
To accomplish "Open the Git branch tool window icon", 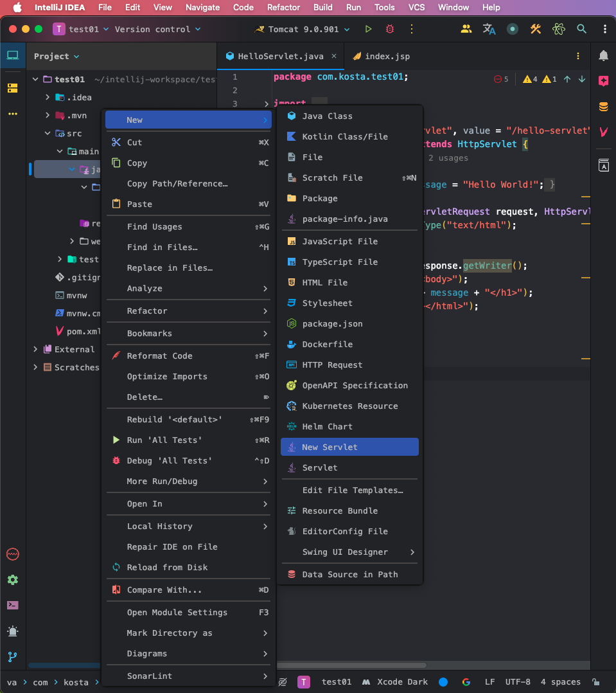I will pos(13,657).
